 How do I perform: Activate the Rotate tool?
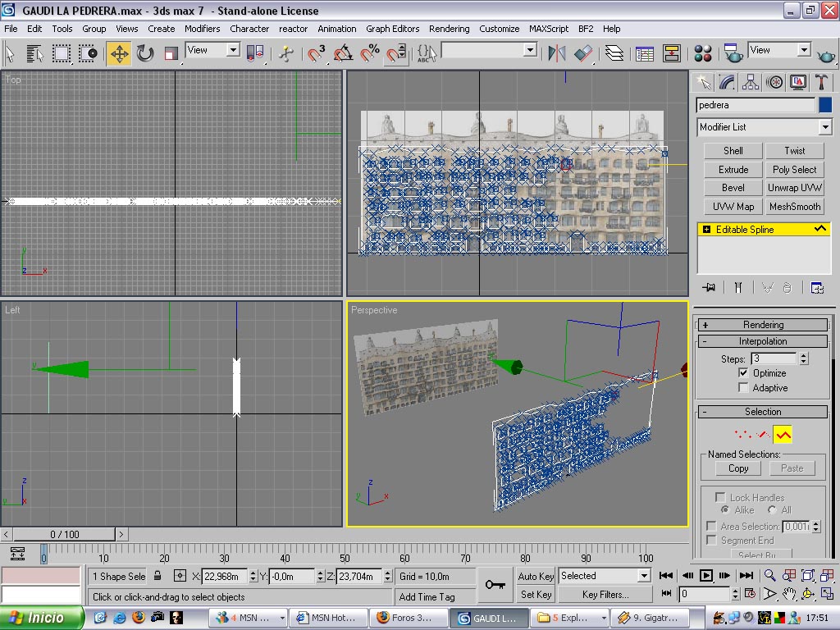145,54
